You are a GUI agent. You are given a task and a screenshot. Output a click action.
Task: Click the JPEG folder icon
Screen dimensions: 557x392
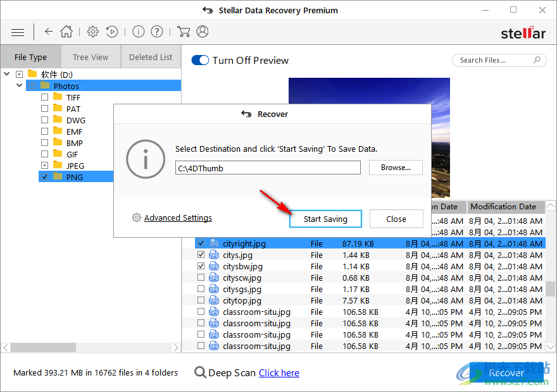tap(58, 164)
